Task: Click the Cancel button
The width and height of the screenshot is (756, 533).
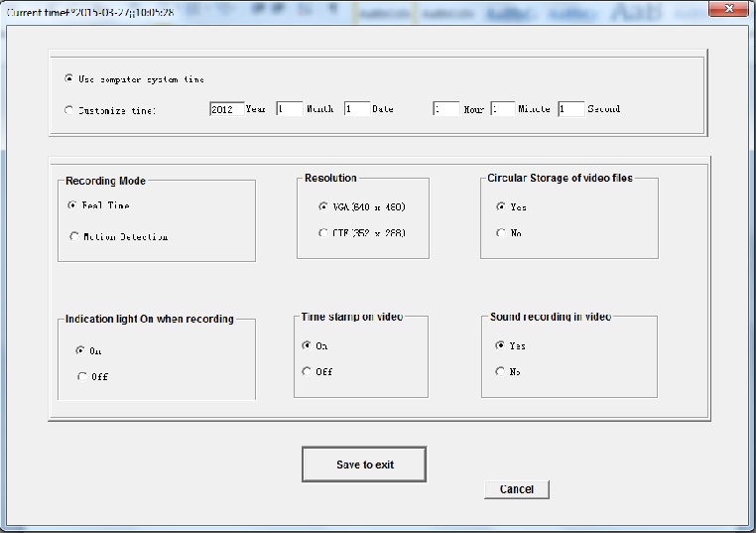Action: (516, 489)
